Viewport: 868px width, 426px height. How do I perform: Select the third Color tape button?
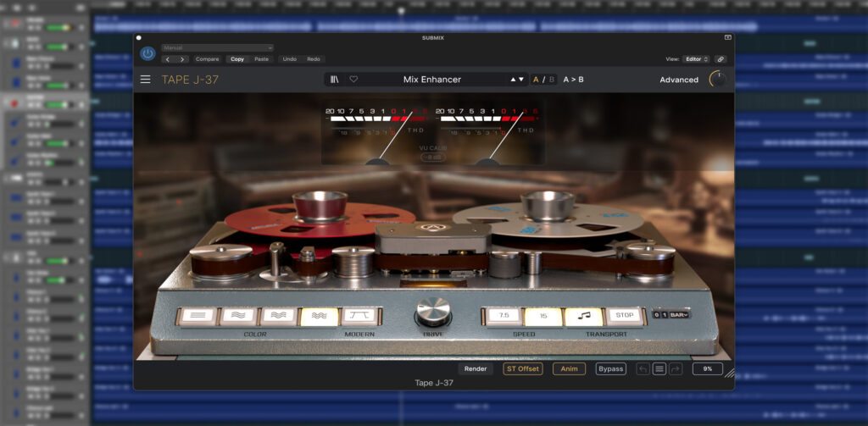click(278, 317)
